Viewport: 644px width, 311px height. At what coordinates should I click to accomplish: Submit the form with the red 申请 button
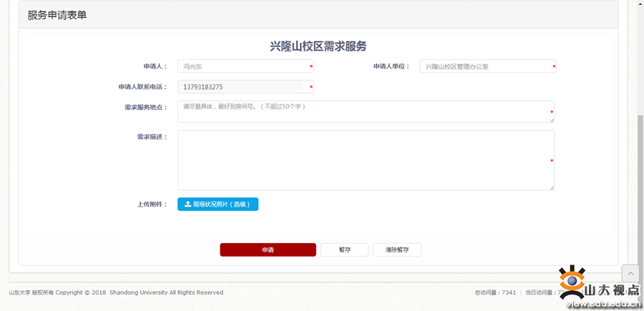(268, 250)
